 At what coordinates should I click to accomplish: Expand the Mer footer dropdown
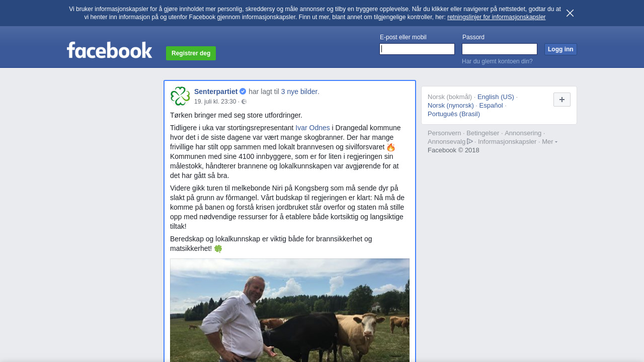549,142
